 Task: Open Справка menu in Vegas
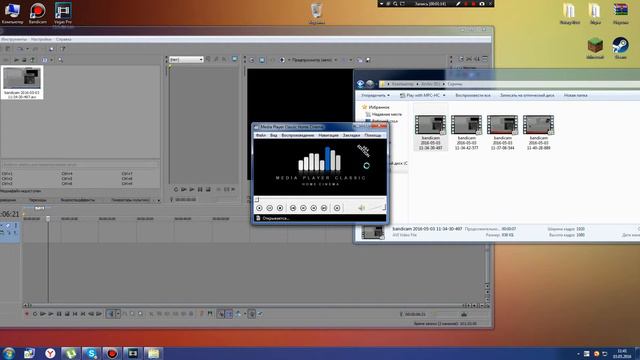(x=64, y=39)
